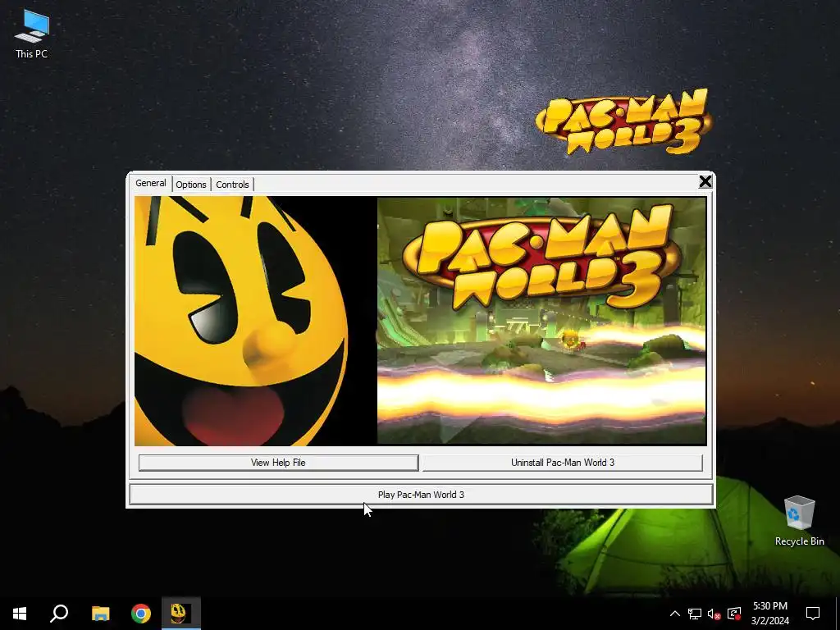Open the network status tray icon

click(x=695, y=614)
